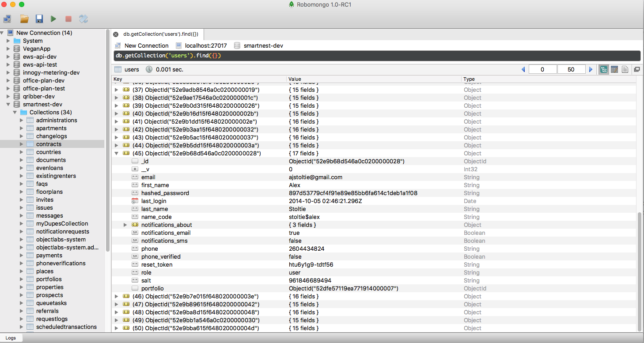Click the faqs collection table icon
Viewport: 644px width, 343px height.
(30, 184)
